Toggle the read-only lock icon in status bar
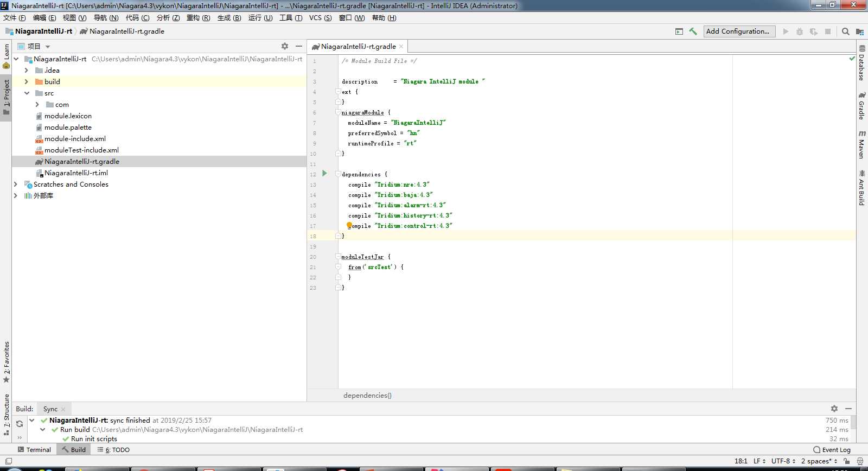Viewport: 868px width, 471px height. coord(846,461)
